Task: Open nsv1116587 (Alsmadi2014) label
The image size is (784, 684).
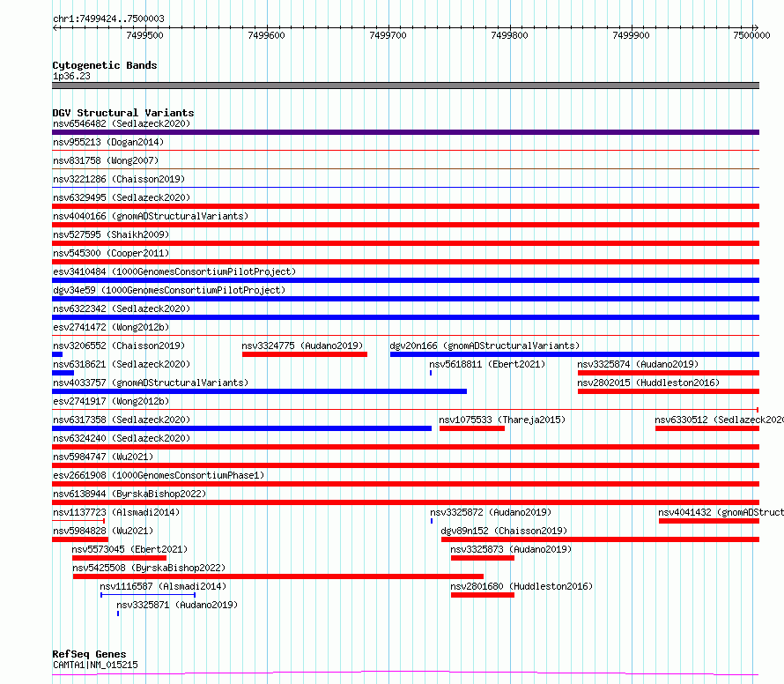Action: click(x=163, y=586)
